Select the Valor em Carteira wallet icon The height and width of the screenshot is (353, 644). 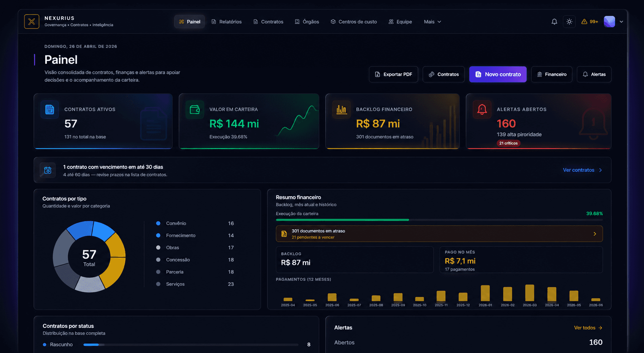tap(195, 109)
